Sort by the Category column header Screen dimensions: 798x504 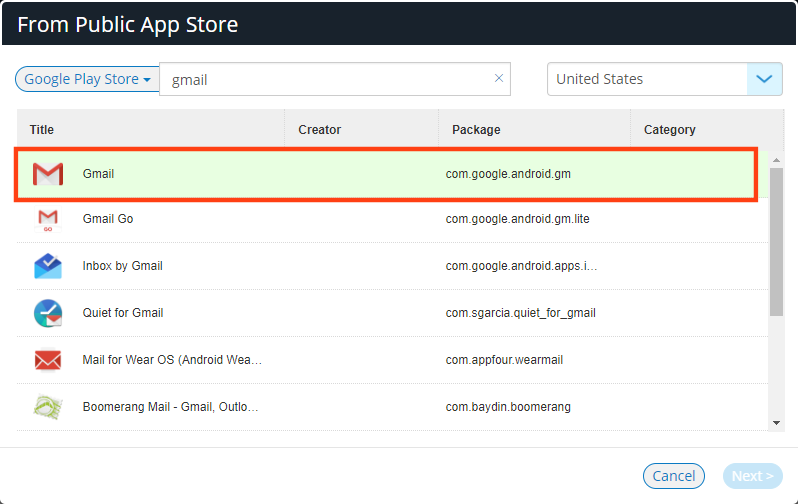tap(670, 130)
